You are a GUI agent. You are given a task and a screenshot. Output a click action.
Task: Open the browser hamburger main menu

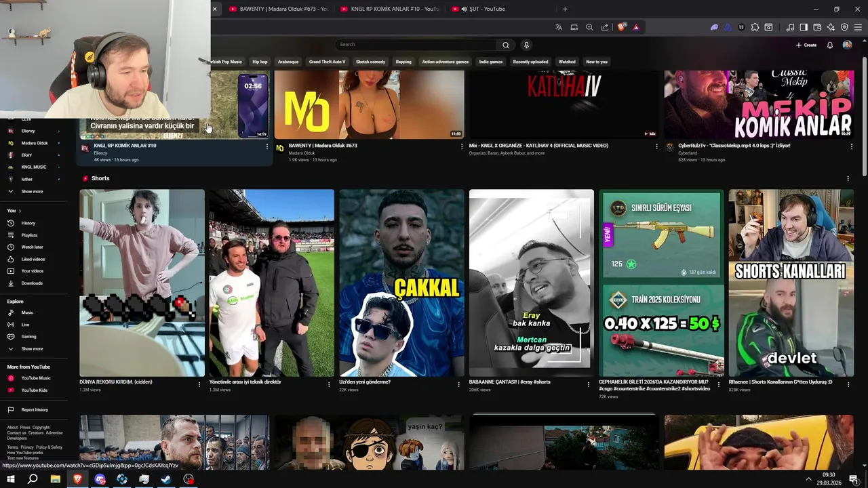click(858, 27)
